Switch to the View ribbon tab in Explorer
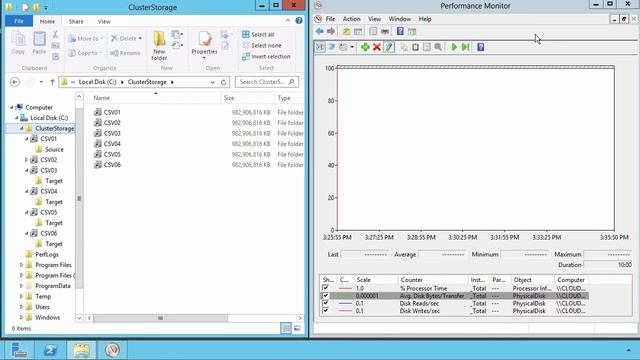This screenshot has width=640, height=360. click(104, 21)
